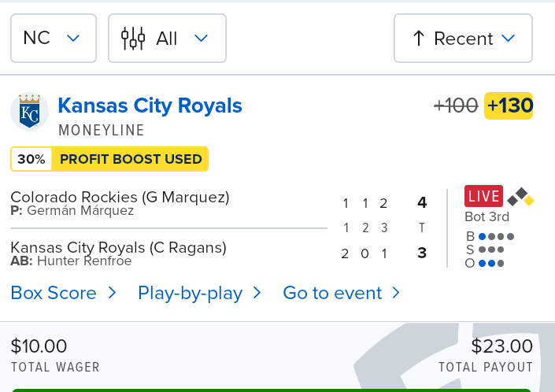Image resolution: width=555 pixels, height=392 pixels.
Task: Click the red LIVE badge
Action: 483,196
